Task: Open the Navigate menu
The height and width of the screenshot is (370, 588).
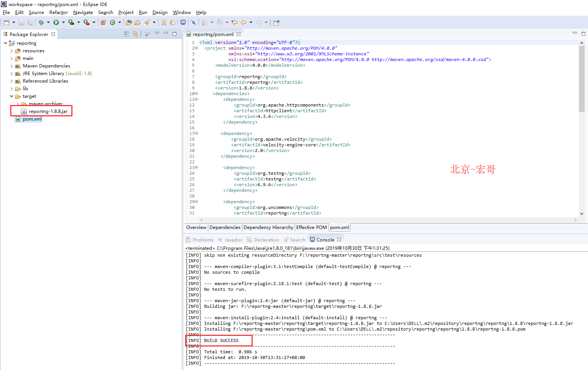Action: [x=83, y=12]
